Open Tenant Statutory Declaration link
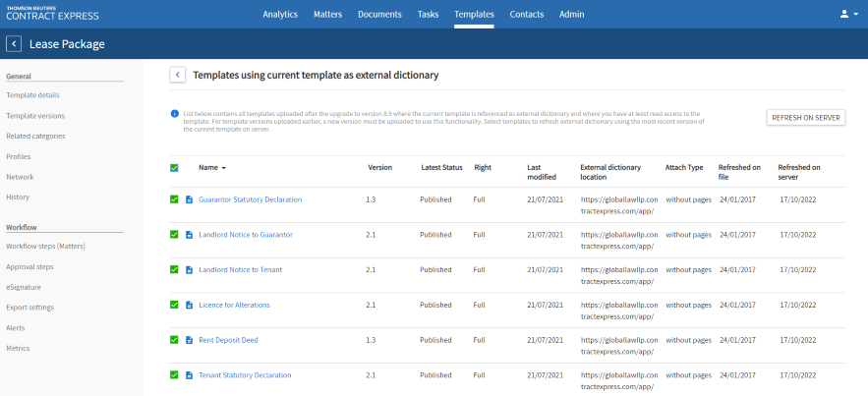868x396 pixels. pos(245,375)
